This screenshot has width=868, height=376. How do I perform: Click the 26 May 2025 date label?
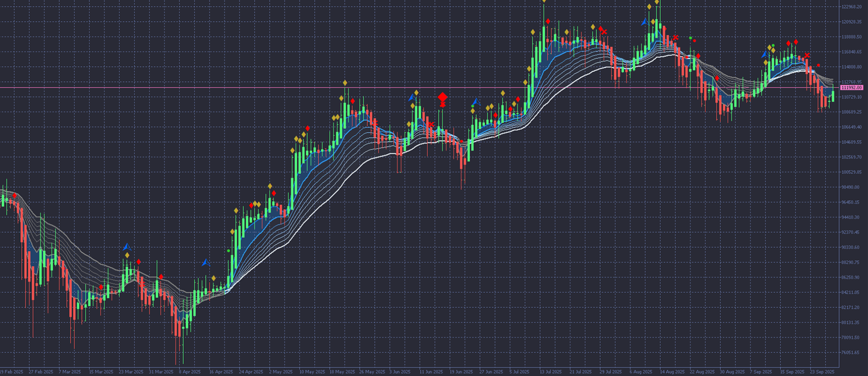coord(372,372)
